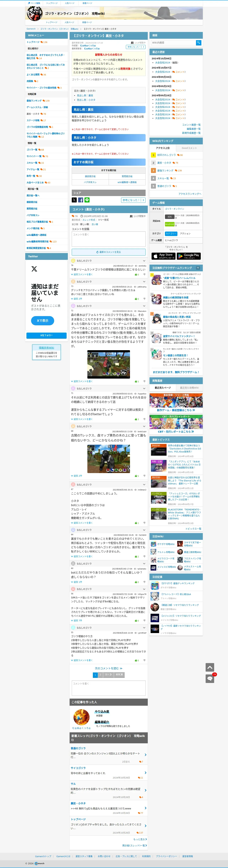This screenshot has width=228, height=868.
Task: Click the コメントを書く box under コメントを投稿
Action: point(108,239)
